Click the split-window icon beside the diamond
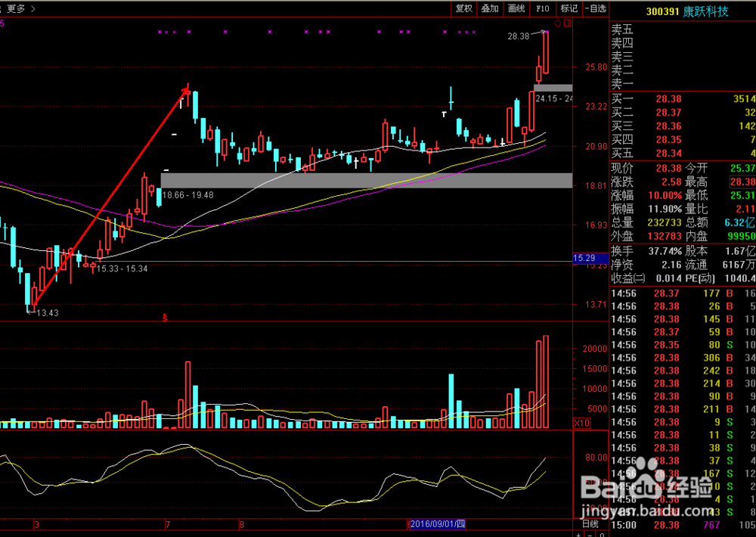 [568, 23]
